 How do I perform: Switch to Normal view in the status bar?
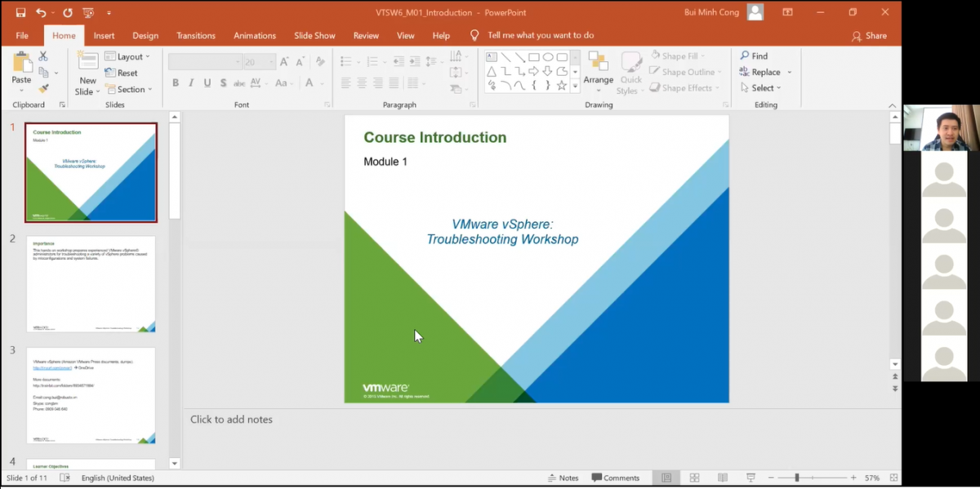click(666, 478)
